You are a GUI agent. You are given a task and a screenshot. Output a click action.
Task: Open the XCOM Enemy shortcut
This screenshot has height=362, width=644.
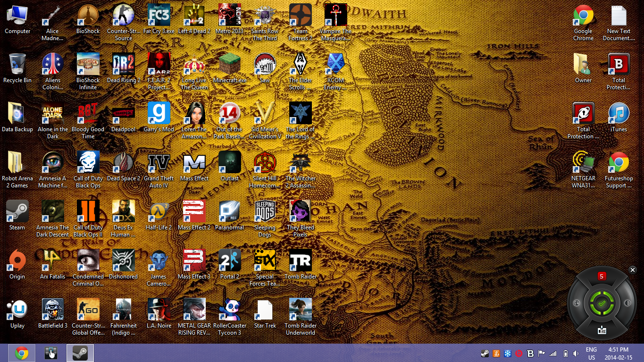[336, 71]
